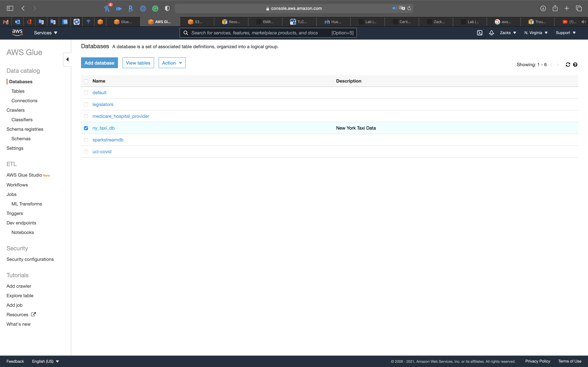The image size is (588, 367).
Task: Collapse the AWS Glue sidebar arrow
Action: [67, 59]
